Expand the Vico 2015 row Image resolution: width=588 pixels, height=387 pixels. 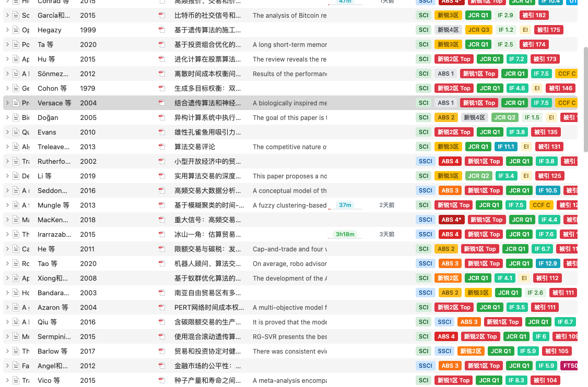pos(7,381)
